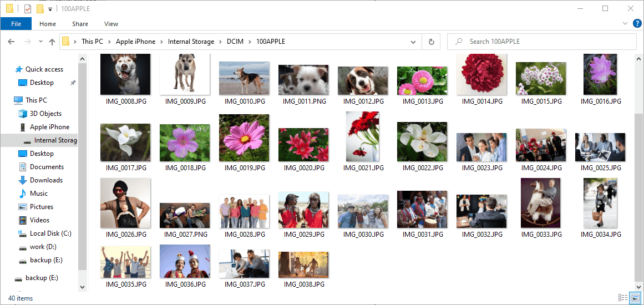Open chevron after Internal Storage breadcrumb
This screenshot has width=644, height=305.
pyautogui.click(x=221, y=42)
